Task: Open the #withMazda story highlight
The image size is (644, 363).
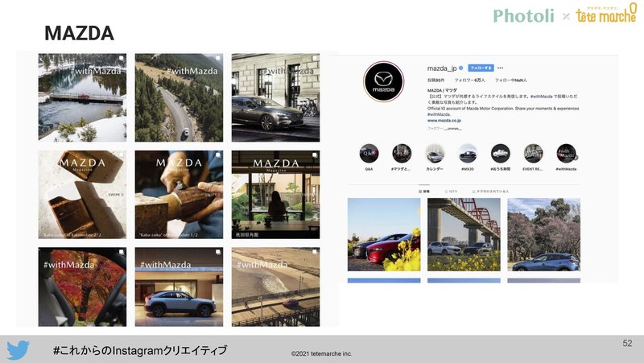Action: (566, 154)
